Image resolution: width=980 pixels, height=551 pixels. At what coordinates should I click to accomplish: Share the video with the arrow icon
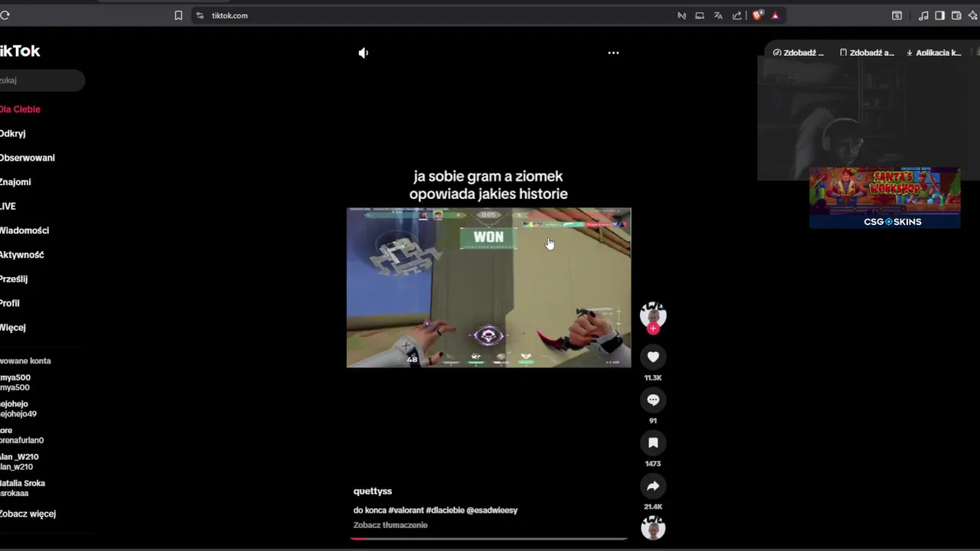[653, 486]
